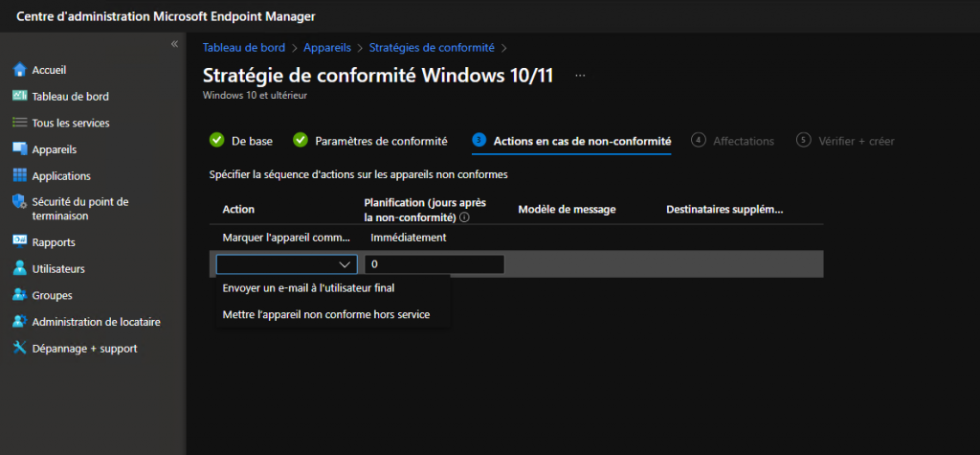Collapse the sidebar with the double chevron
This screenshot has height=455, width=980.
174,44
